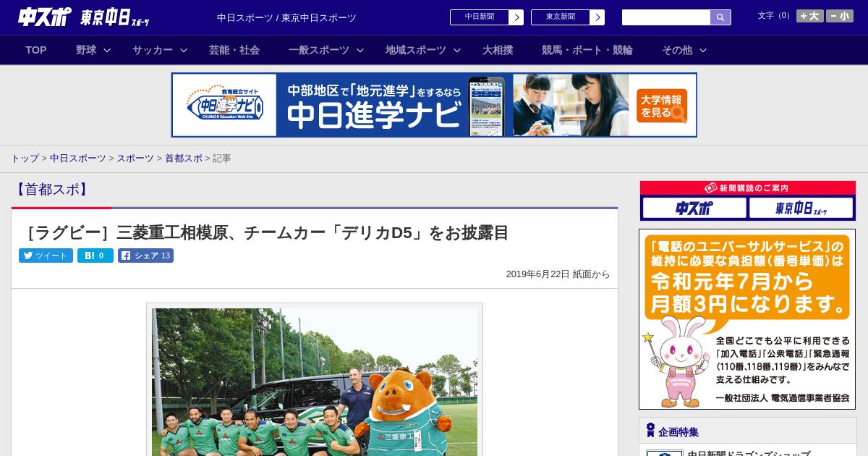Open the 大相撲 menu item
The width and height of the screenshot is (868, 456).
[498, 50]
